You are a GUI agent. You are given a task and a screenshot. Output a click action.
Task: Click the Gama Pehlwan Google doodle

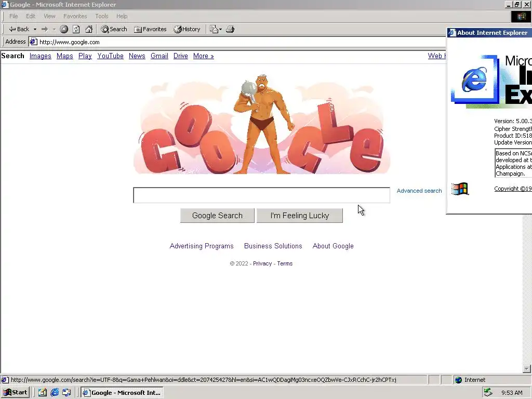click(262, 124)
